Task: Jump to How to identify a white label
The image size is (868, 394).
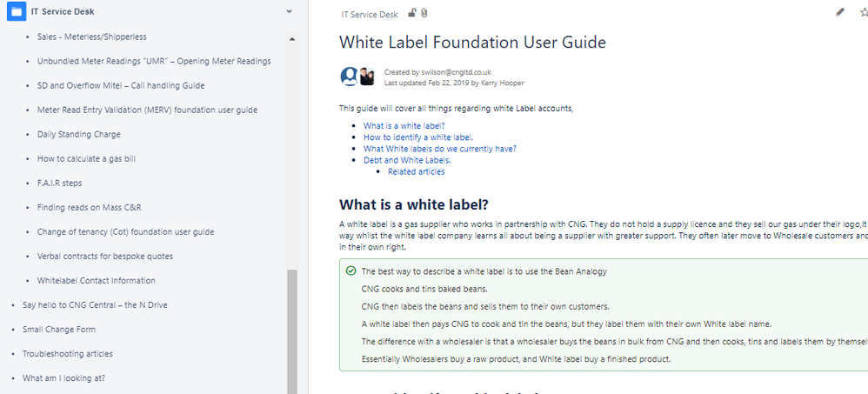Action: pos(418,137)
